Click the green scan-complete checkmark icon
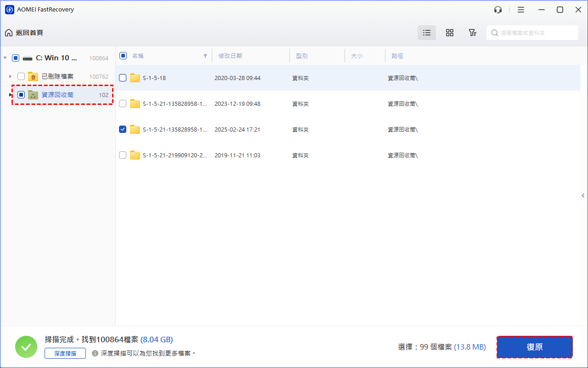This screenshot has height=368, width=588. pyautogui.click(x=26, y=347)
